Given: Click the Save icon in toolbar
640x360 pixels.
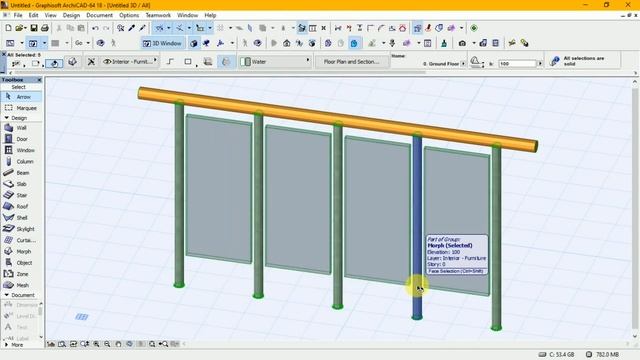Looking at the screenshot, I should (34, 28).
